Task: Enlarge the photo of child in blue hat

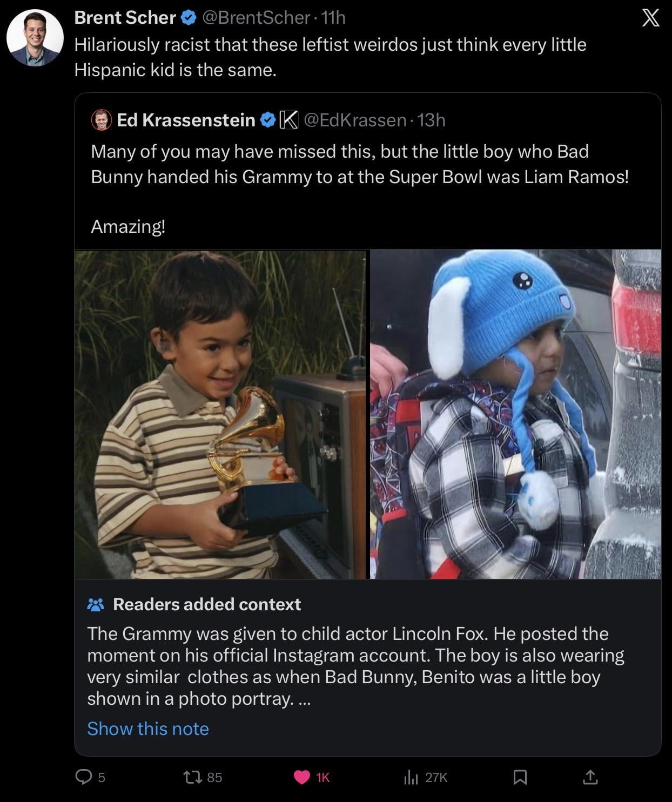Action: pyautogui.click(x=515, y=414)
